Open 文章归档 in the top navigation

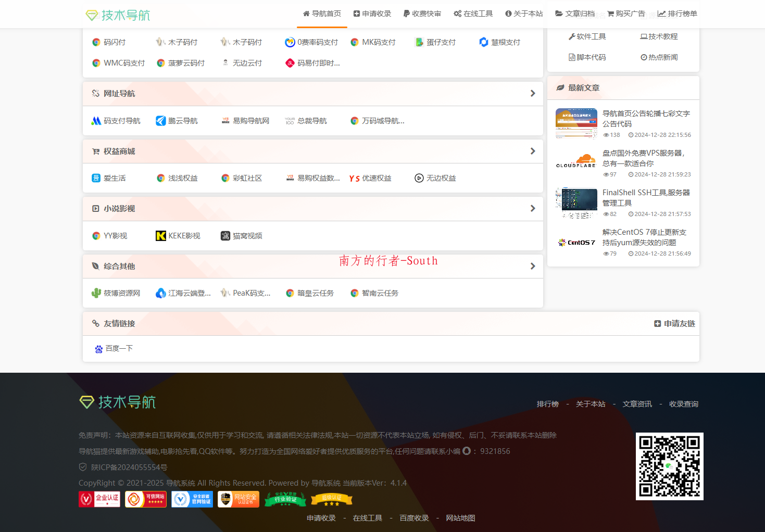(575, 14)
